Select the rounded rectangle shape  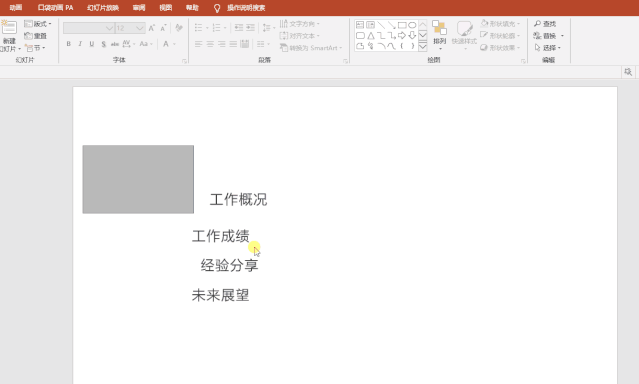[x=360, y=35]
